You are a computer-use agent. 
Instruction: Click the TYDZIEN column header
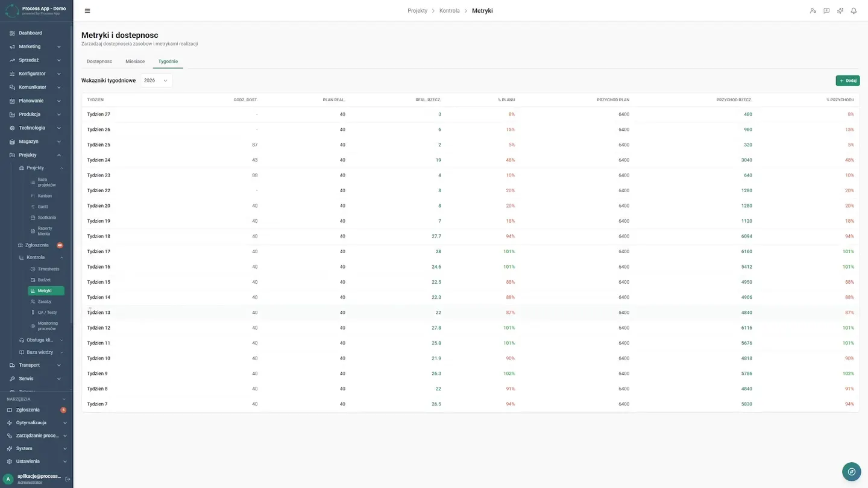pos(95,100)
